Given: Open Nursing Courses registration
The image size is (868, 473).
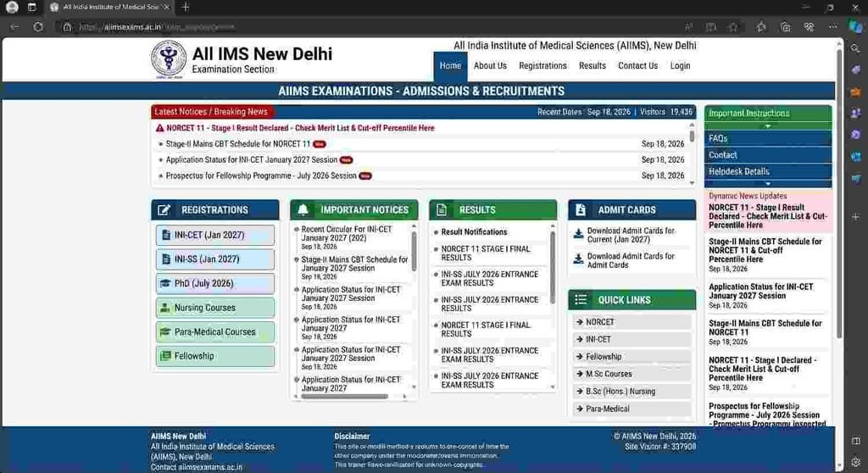Looking at the screenshot, I should pos(214,308).
